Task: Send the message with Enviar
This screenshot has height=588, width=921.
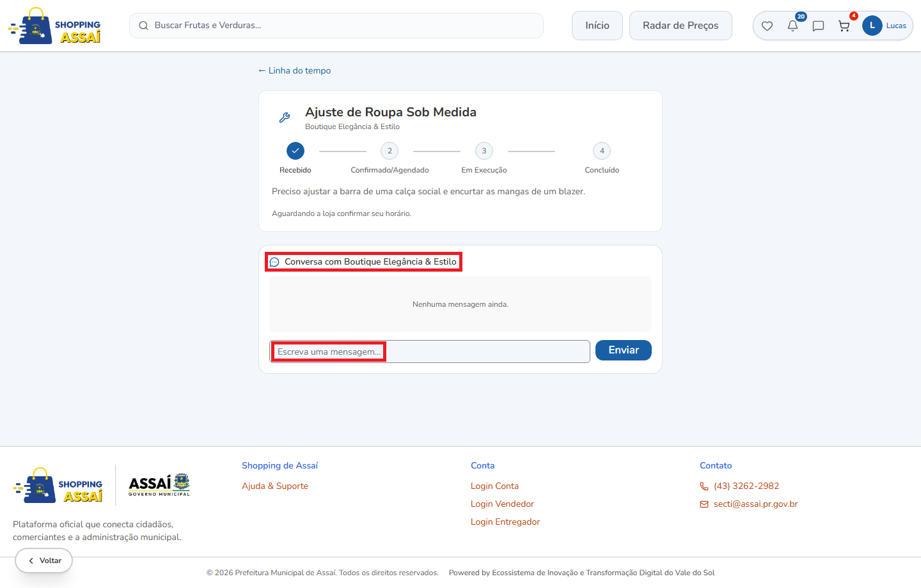Action: pyautogui.click(x=624, y=350)
